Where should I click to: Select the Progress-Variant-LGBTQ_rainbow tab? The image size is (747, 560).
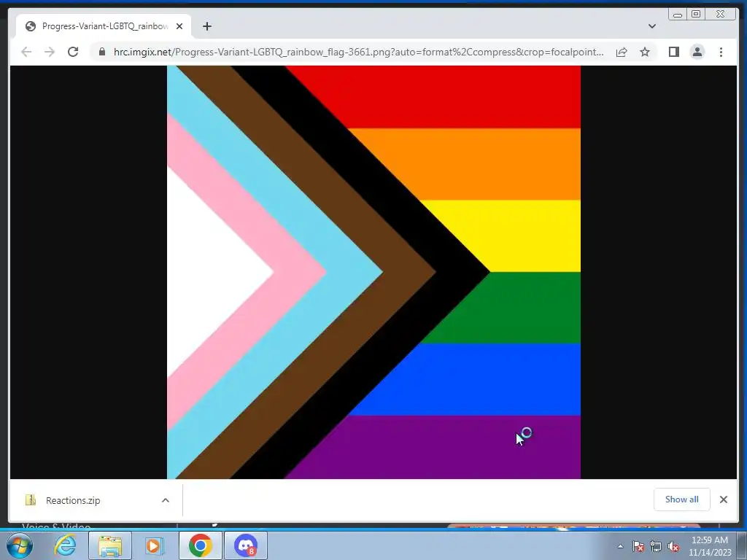click(104, 26)
